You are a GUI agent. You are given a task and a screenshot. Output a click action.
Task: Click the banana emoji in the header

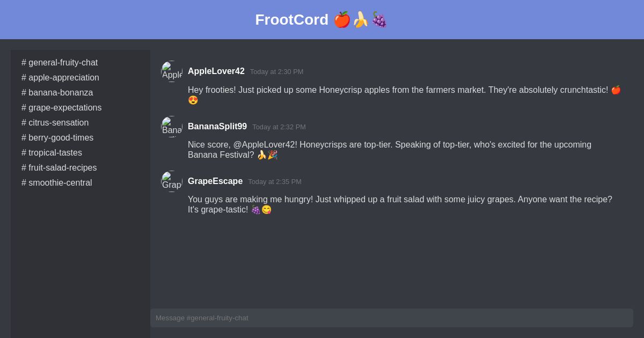361,20
